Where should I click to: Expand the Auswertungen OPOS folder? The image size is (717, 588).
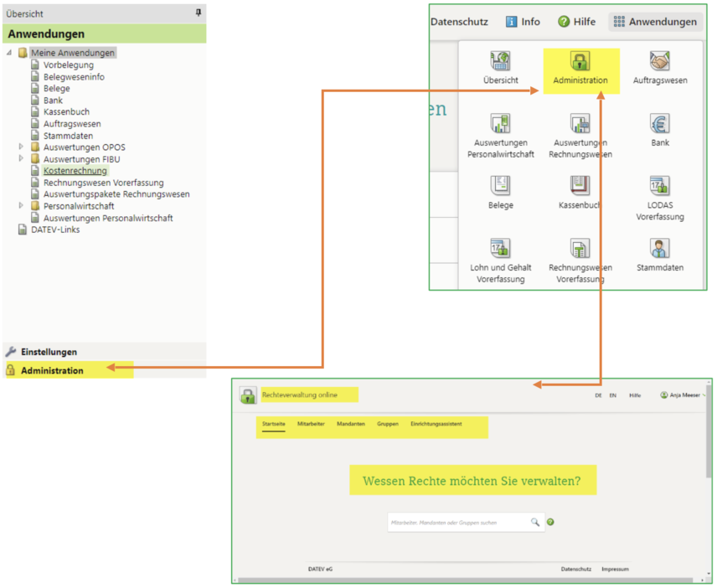[x=21, y=147]
